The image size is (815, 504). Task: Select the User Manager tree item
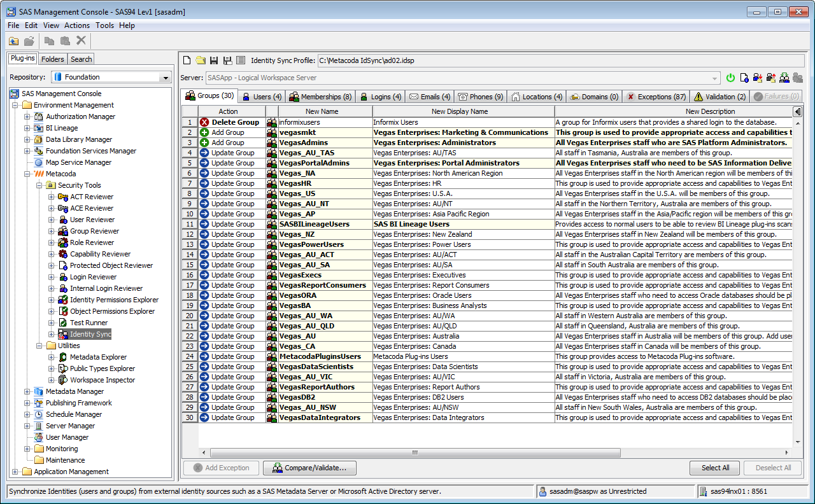(67, 437)
